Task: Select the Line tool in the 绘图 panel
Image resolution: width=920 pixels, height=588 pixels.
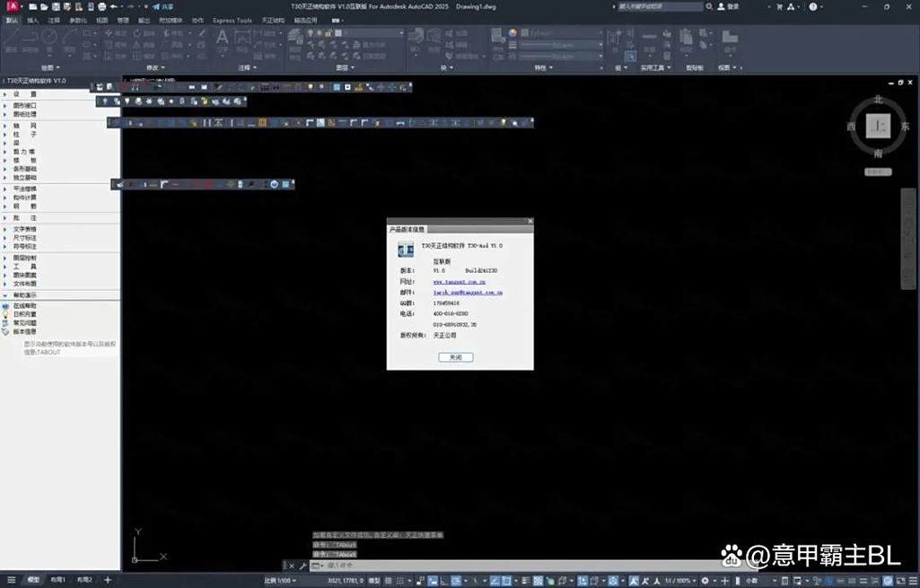Action: pos(11,41)
